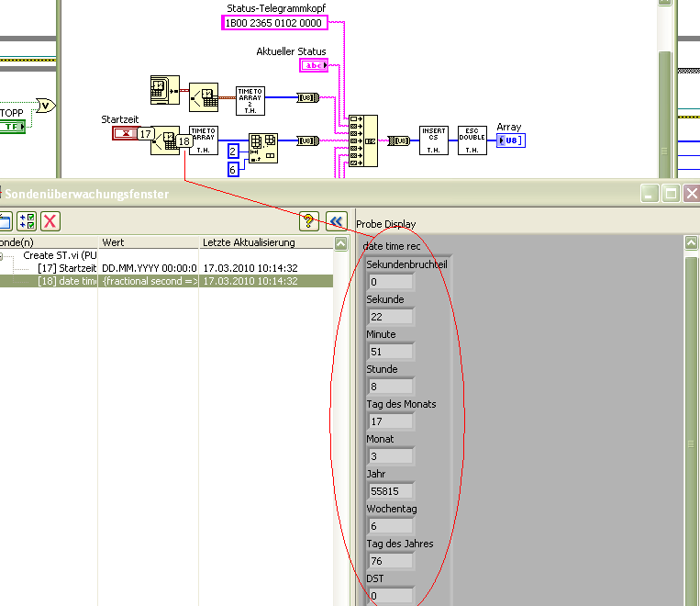Screen dimensions: 700x606
Task: Close the Sondenüberwachungsfenster window
Action: tap(692, 194)
